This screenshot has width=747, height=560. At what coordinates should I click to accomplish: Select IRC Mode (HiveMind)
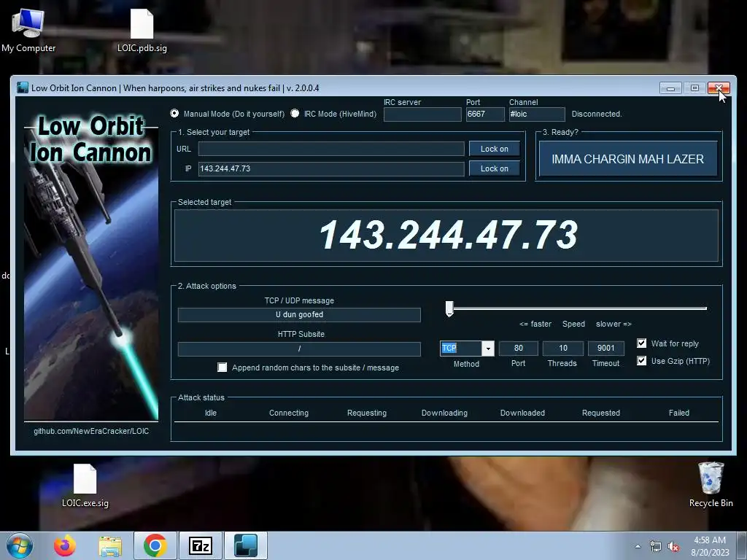[295, 113]
